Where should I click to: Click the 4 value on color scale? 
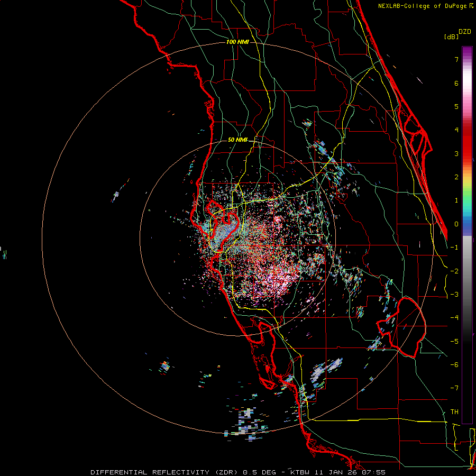pos(456,130)
